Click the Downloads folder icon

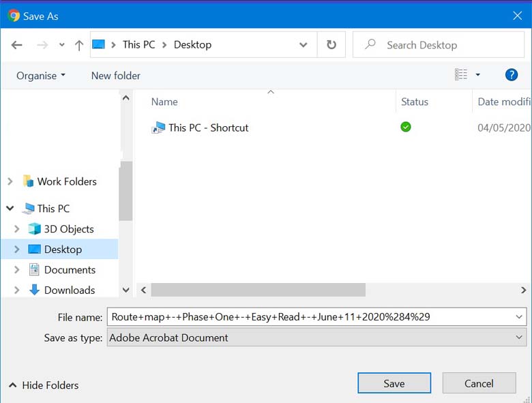point(34,290)
